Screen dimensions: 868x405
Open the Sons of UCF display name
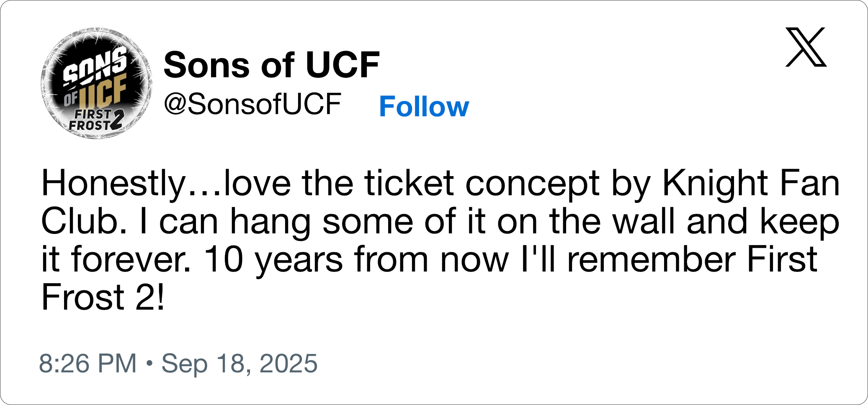[x=271, y=65]
